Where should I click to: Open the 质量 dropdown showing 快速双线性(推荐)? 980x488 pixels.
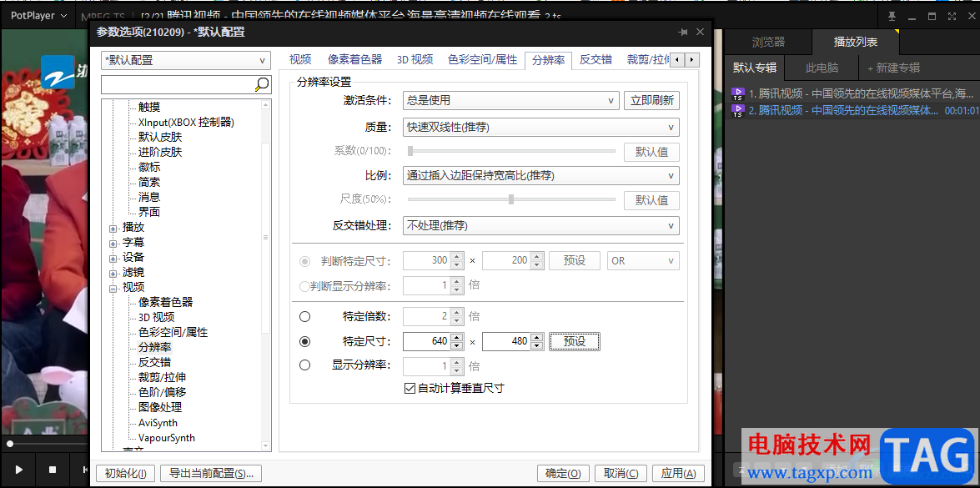point(540,128)
